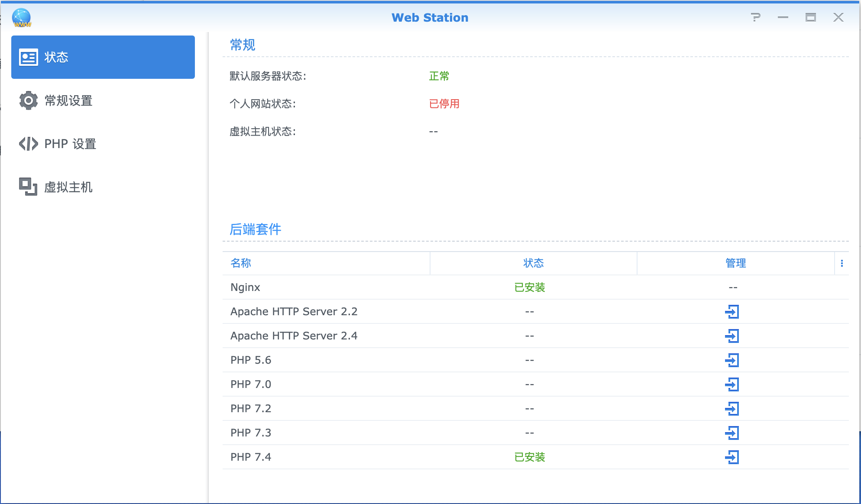The image size is (861, 504).
Task: Click the 正常 default server status value
Action: click(x=439, y=76)
